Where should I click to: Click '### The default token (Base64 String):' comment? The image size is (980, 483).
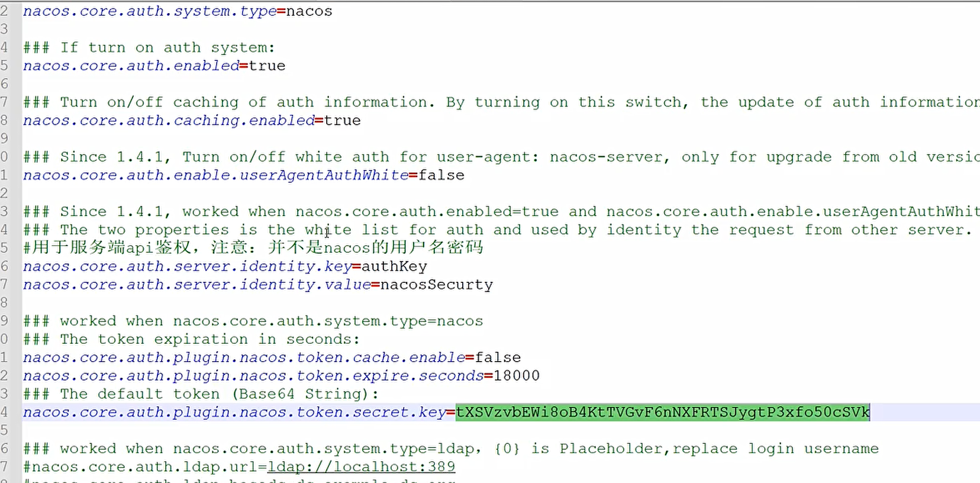201,394
